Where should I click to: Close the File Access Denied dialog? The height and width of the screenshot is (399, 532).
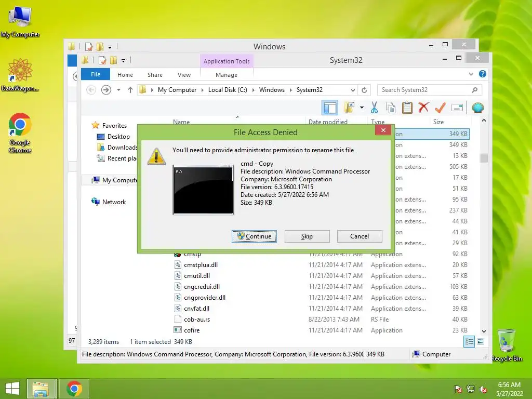[x=383, y=130]
